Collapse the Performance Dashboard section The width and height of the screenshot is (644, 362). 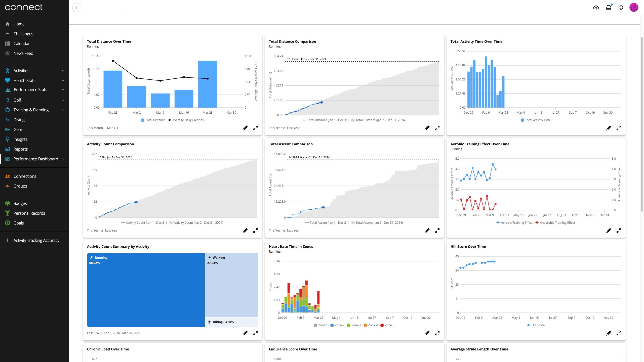[63, 159]
